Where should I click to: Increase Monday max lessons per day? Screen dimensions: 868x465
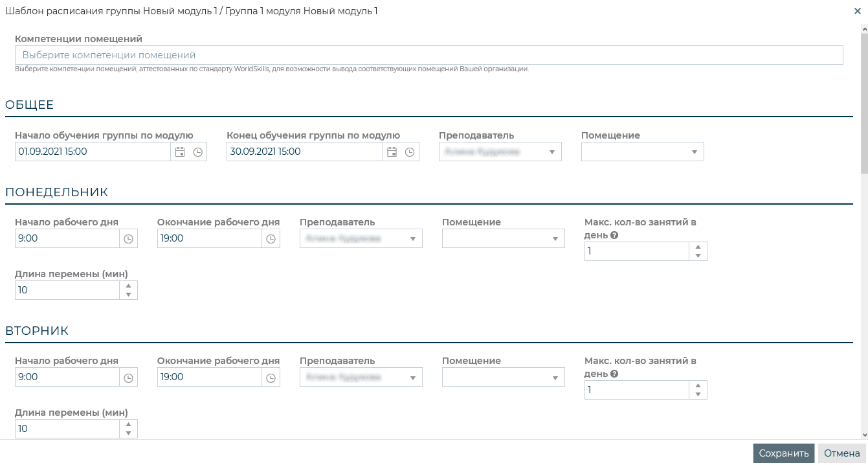[x=698, y=247]
